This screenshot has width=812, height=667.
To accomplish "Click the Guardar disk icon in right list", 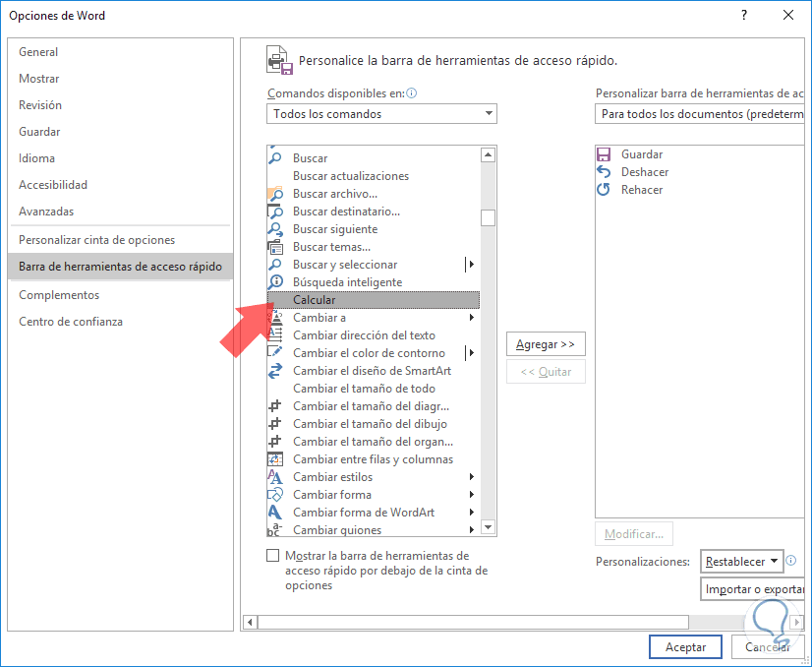I will coord(604,154).
